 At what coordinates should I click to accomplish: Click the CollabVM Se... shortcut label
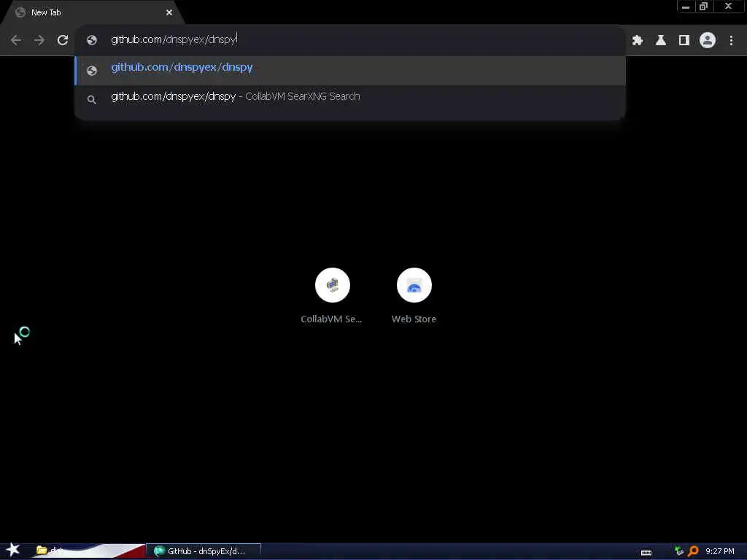click(331, 319)
